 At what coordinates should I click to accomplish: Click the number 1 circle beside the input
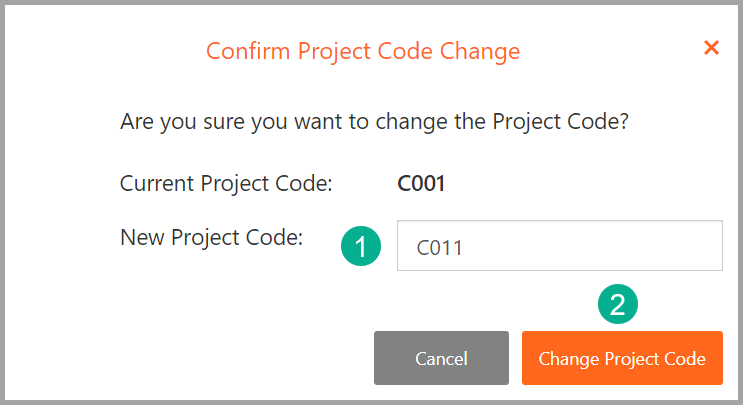coord(361,246)
